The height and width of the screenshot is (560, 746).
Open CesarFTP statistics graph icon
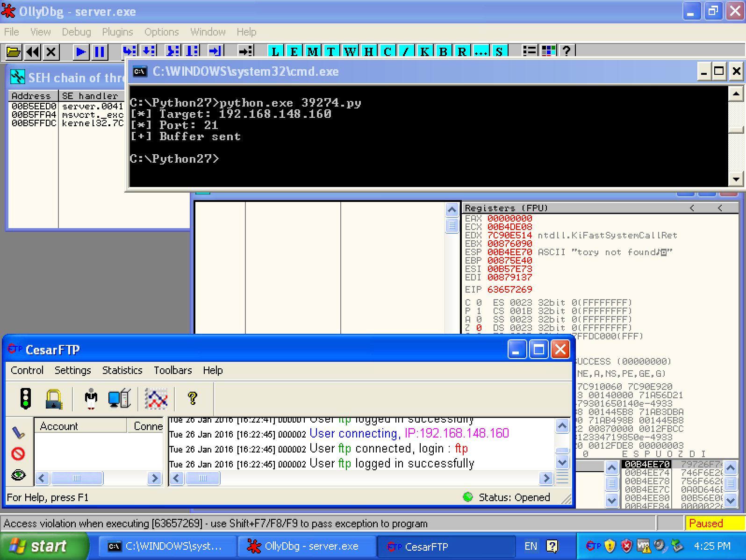coord(156,399)
